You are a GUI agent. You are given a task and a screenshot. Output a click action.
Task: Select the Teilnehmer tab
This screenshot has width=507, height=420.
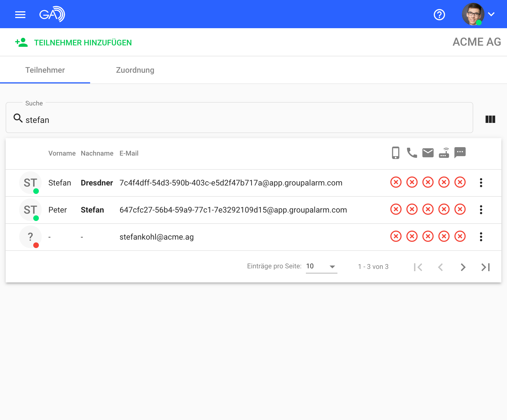coord(45,70)
